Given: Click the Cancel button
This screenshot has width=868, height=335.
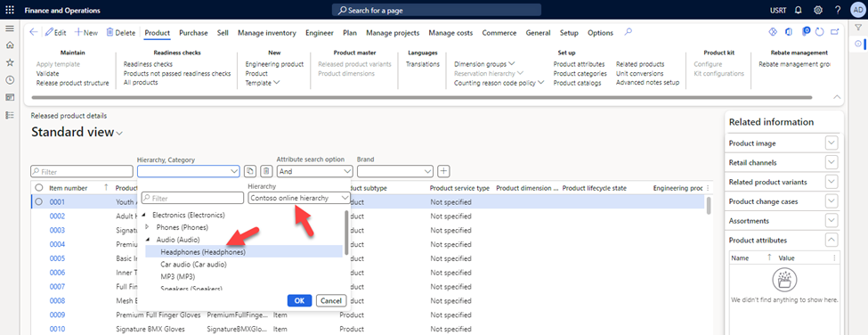Looking at the screenshot, I should click(331, 300).
